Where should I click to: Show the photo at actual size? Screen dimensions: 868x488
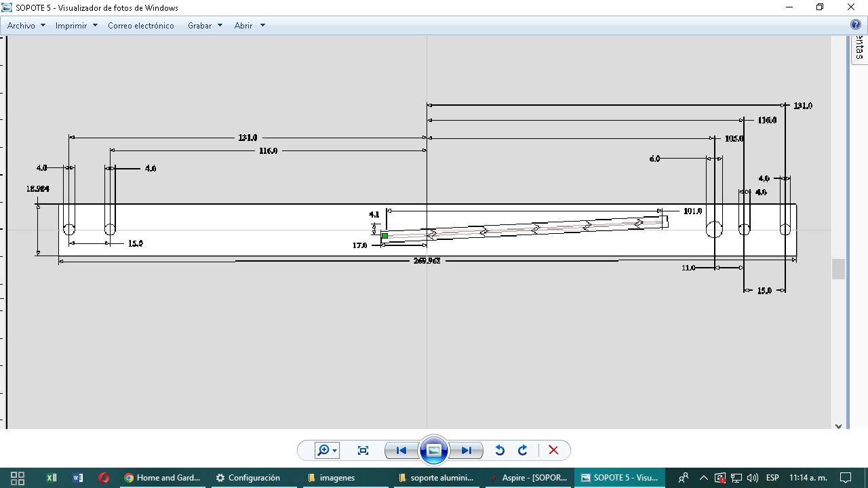(x=363, y=450)
